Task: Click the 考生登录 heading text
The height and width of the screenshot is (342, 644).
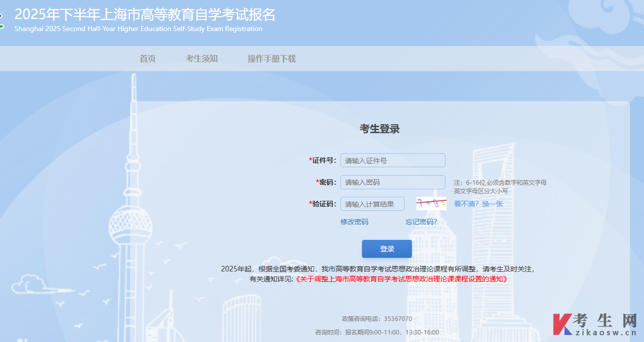Action: tap(379, 129)
